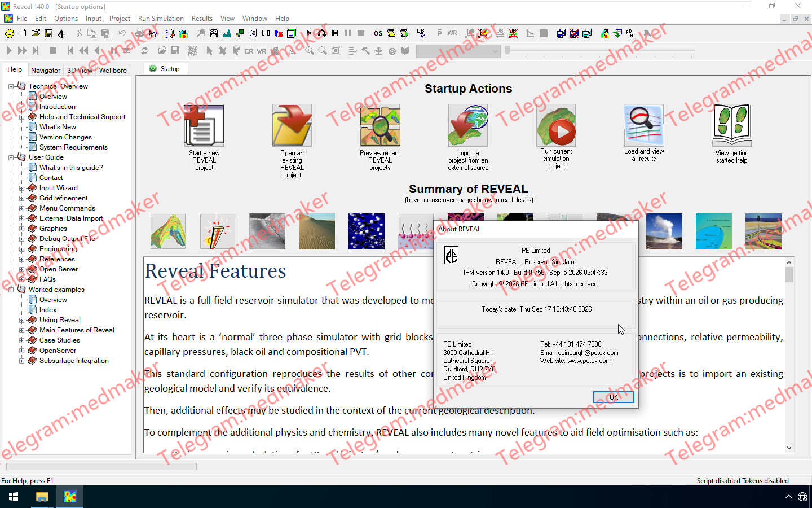Screen dimensions: 812x508
Task: Click the Windows Start button
Action: pos(14,497)
